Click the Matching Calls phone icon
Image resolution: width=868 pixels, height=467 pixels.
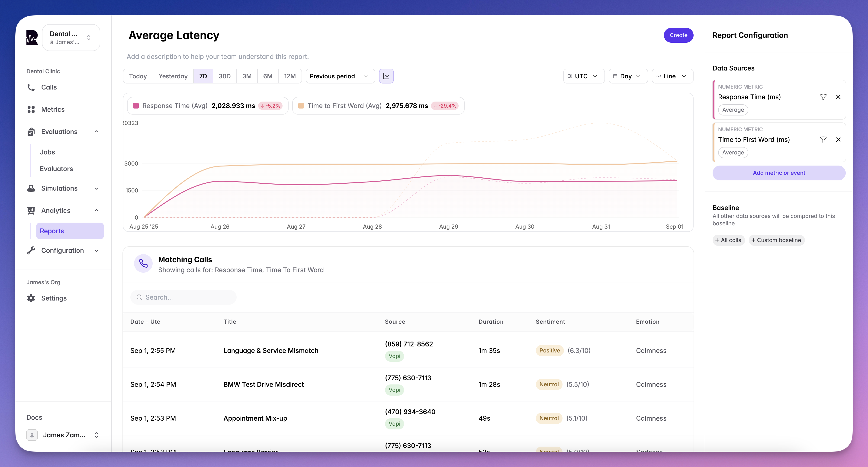coord(143,263)
